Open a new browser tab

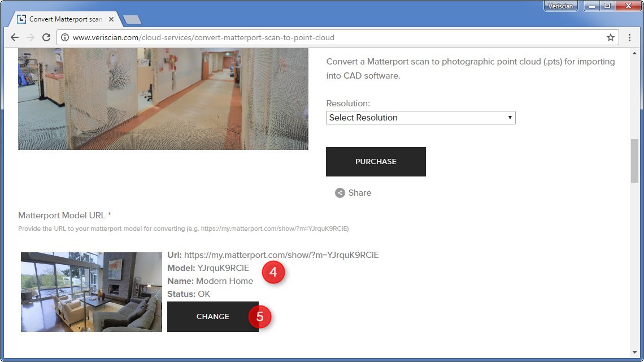(132, 19)
